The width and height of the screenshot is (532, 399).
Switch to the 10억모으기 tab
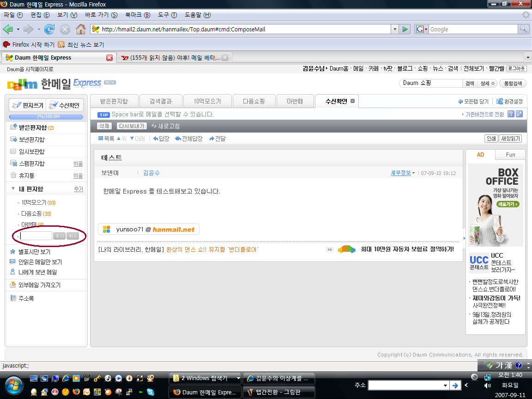[207, 101]
